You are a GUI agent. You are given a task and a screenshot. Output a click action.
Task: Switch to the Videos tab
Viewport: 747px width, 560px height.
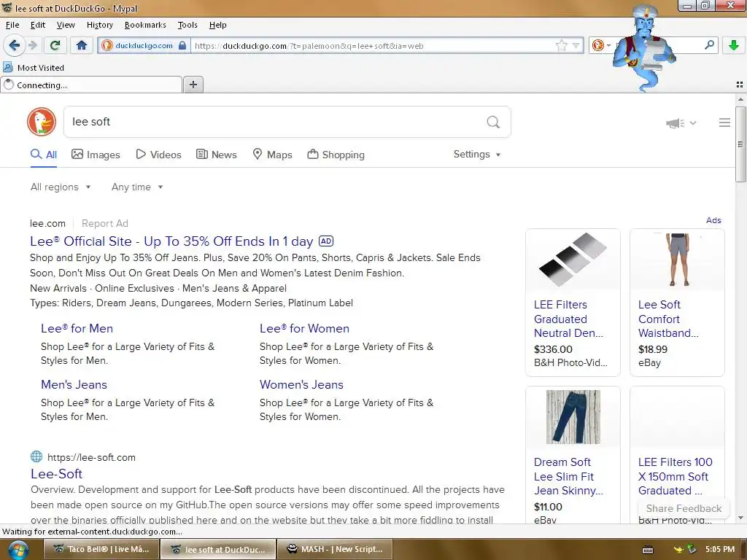click(158, 155)
